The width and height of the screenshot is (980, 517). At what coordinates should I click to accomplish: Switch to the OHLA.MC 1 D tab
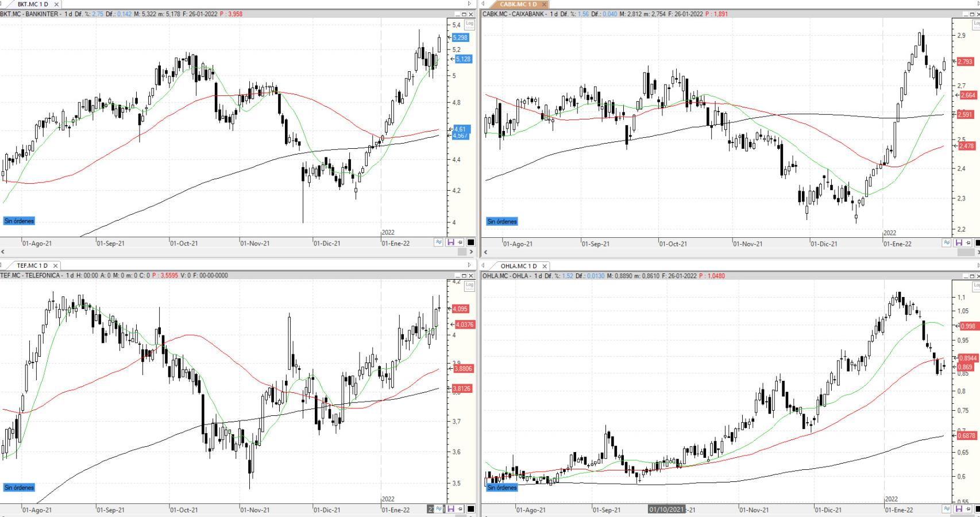coord(519,266)
